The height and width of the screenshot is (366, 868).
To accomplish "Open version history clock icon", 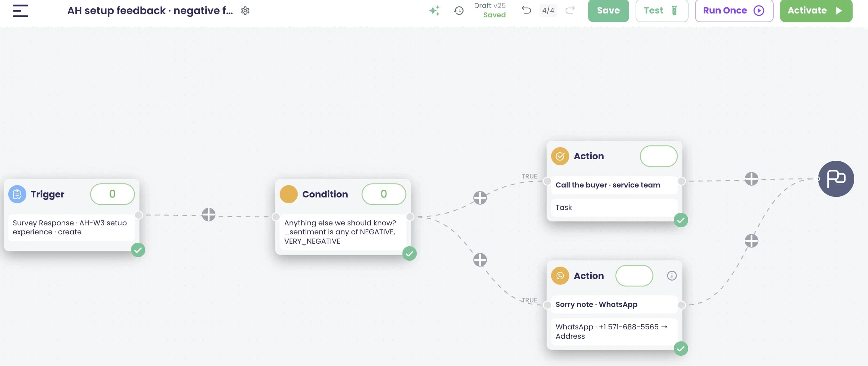I will point(458,11).
